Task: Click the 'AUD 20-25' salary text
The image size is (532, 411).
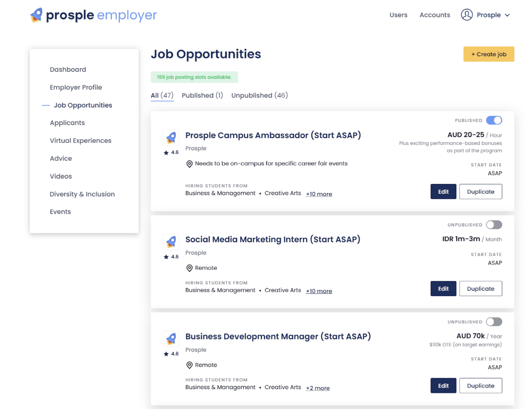Action: click(465, 135)
